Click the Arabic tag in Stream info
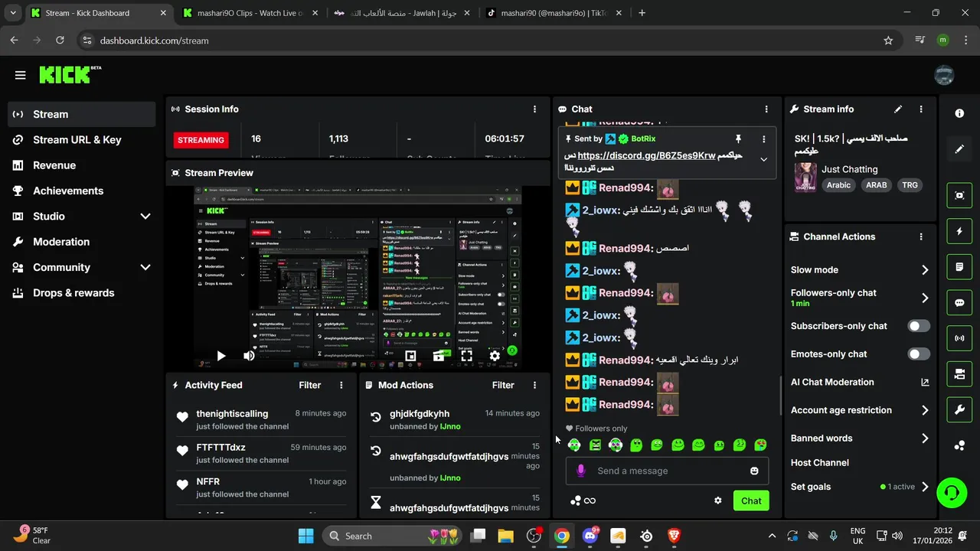Screen dimensions: 980x551 pyautogui.click(x=838, y=185)
